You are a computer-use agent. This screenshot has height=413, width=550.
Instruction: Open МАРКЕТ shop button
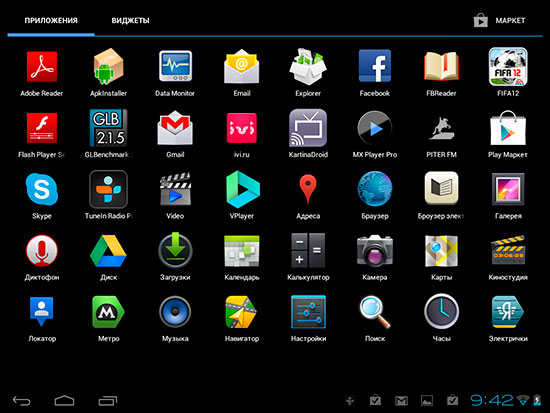pos(499,21)
